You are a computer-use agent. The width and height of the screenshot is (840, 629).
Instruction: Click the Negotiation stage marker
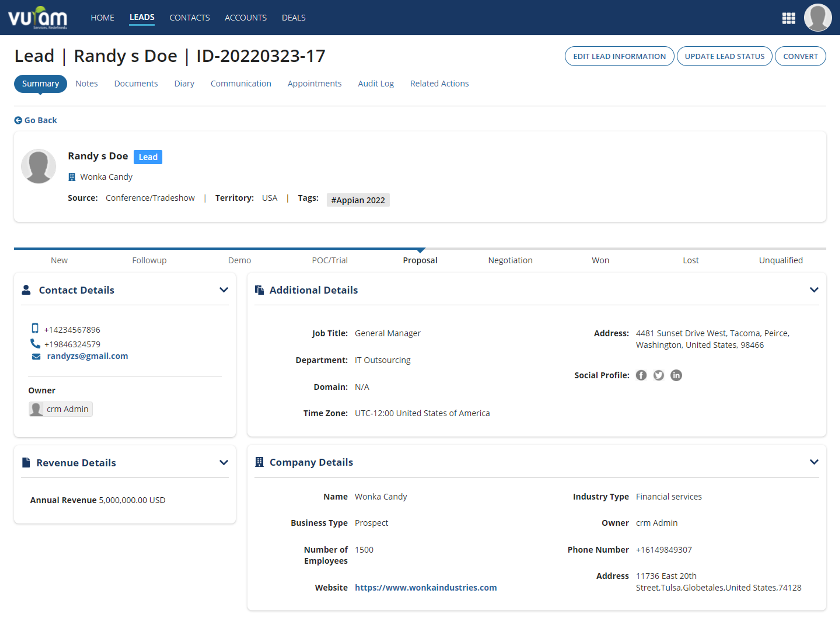pos(510,260)
